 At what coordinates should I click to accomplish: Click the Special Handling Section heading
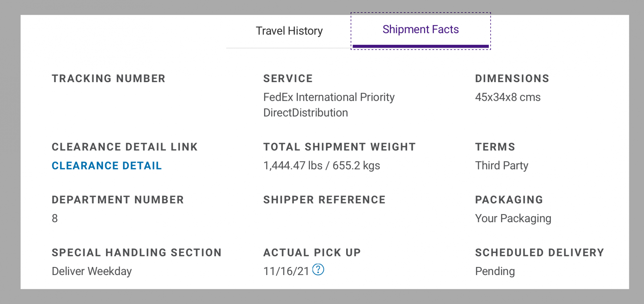coord(137,252)
